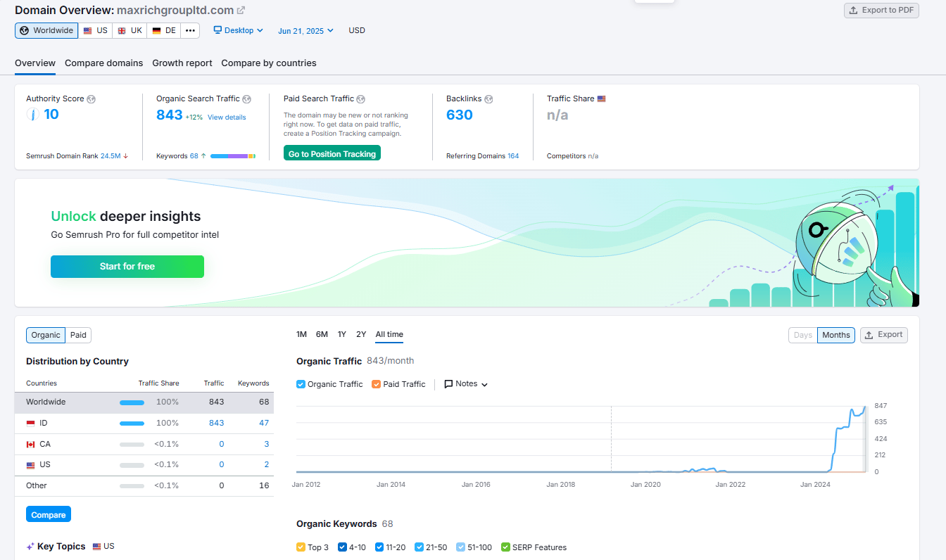The width and height of the screenshot is (946, 560).
Task: Set chart range to 1M
Action: pyautogui.click(x=301, y=335)
